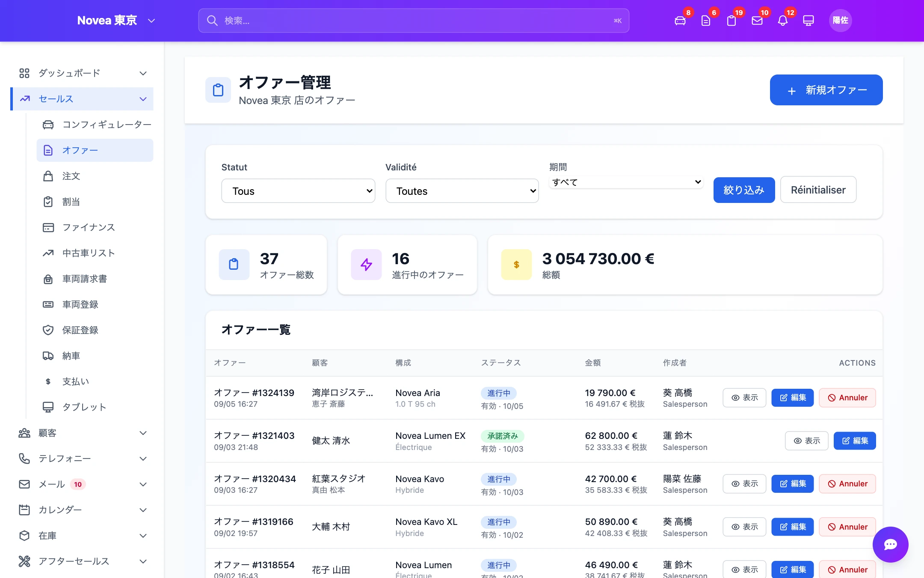924x578 pixels.
Task: Open mail icon with badge 10
Action: [x=757, y=21]
